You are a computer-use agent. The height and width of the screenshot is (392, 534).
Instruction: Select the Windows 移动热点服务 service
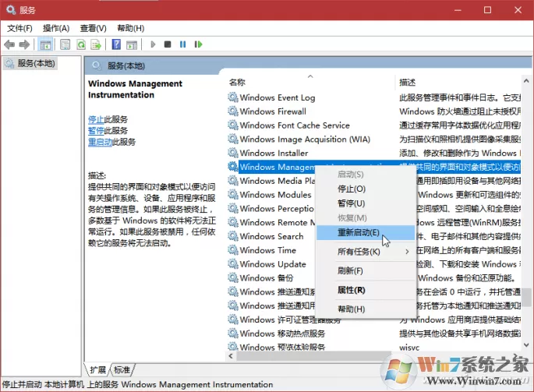[282, 334]
